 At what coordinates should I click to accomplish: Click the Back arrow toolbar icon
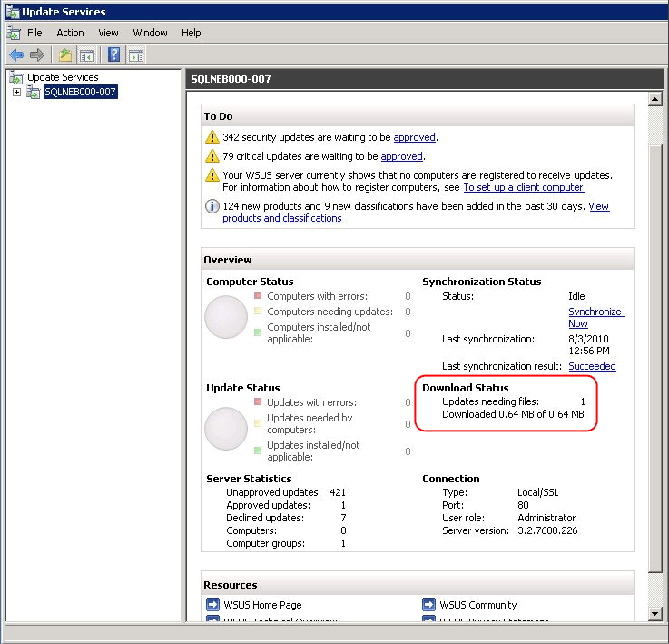(x=16, y=54)
